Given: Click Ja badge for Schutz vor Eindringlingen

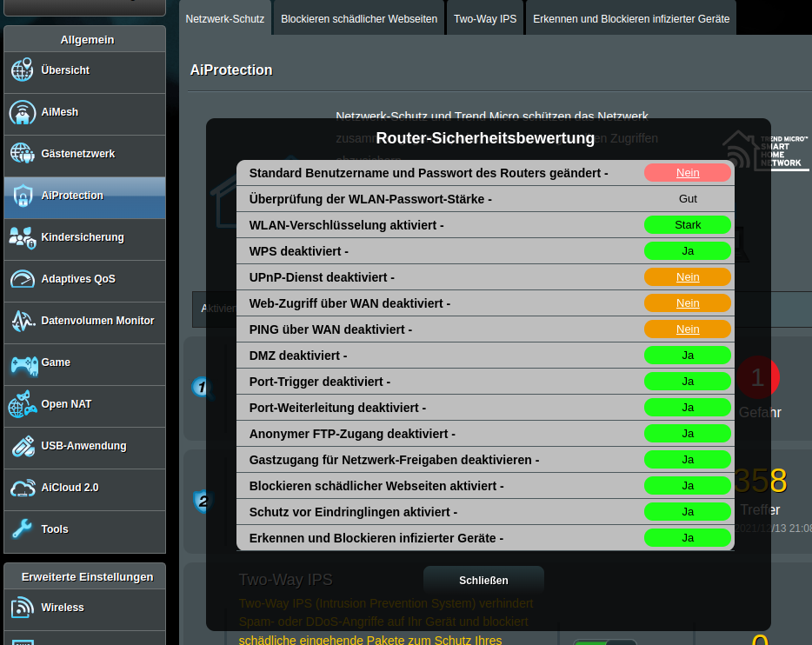Looking at the screenshot, I should point(688,511).
